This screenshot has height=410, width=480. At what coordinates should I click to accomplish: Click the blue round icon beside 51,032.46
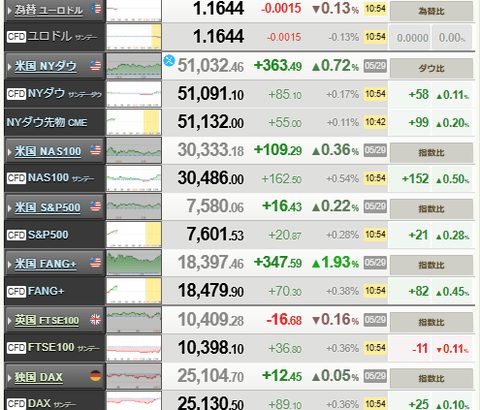(x=169, y=61)
